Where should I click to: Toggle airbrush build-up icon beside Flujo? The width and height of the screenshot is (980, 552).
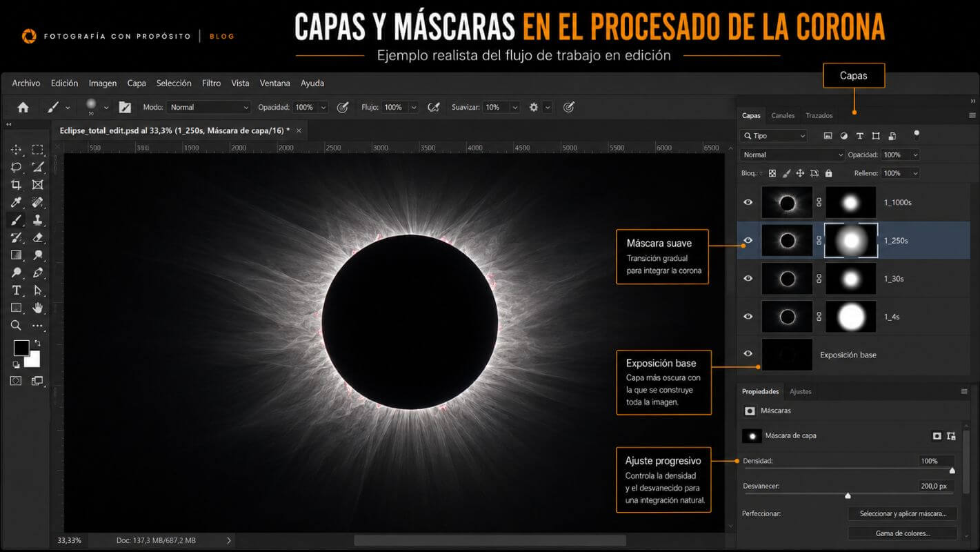pyautogui.click(x=434, y=107)
